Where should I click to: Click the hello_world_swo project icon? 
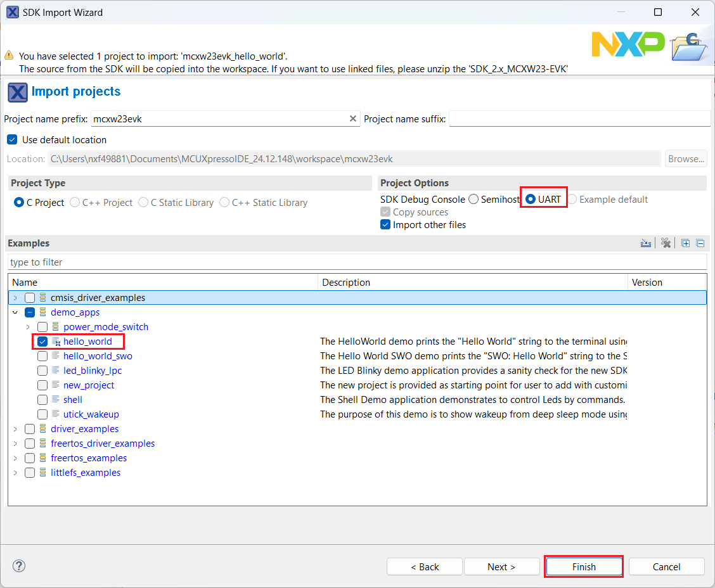(x=56, y=355)
